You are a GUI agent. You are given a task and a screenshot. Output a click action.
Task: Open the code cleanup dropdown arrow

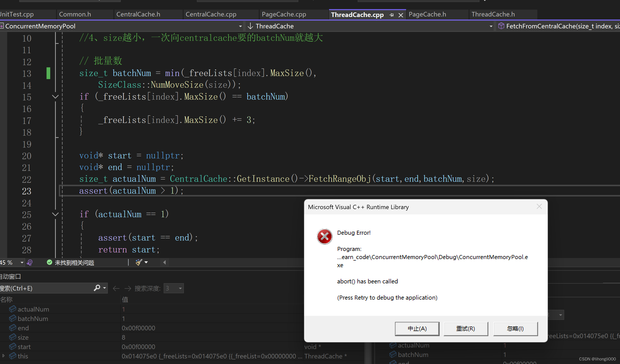pyautogui.click(x=146, y=262)
